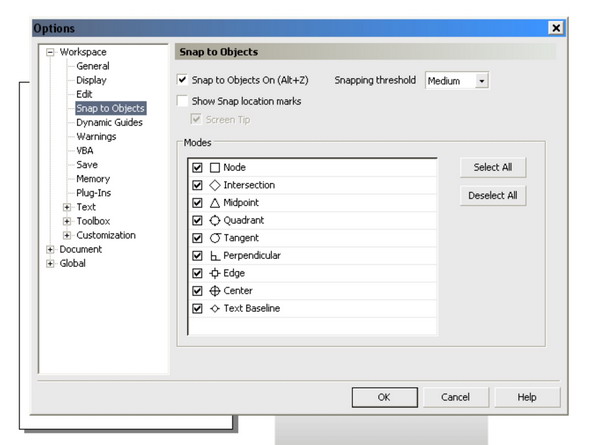Select Memory in the options tree
The image size is (600, 445).
coord(93,179)
